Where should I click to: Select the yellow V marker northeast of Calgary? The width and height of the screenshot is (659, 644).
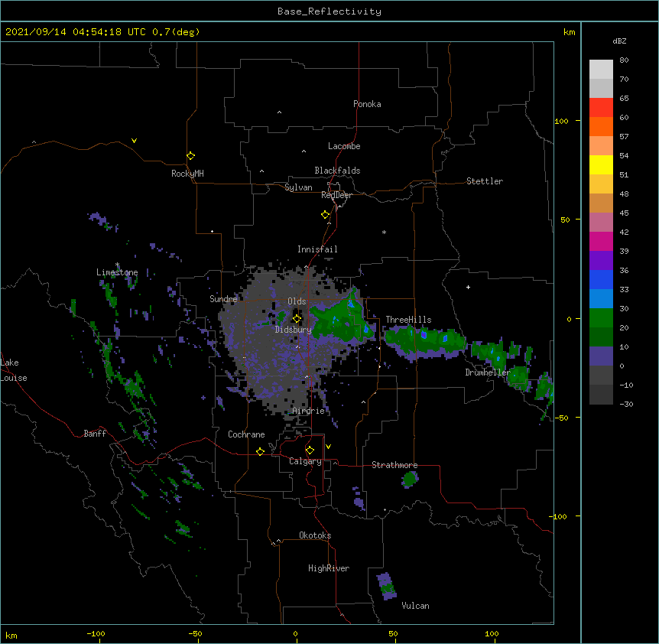pyautogui.click(x=328, y=447)
